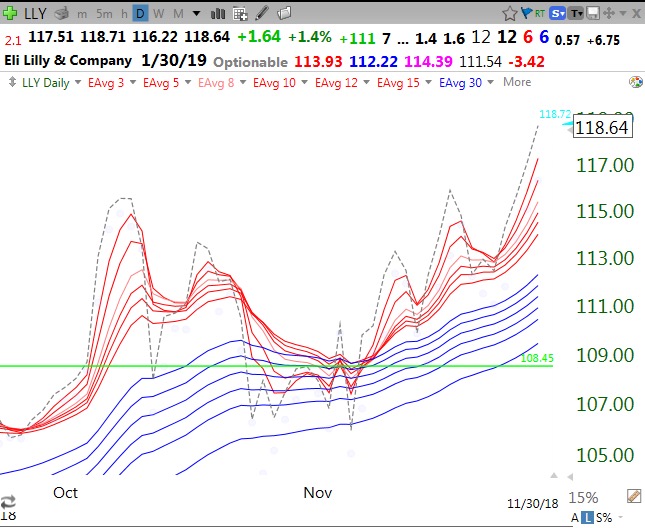Open the chart templates folder icon
The height and width of the screenshot is (528, 645).
284,13
